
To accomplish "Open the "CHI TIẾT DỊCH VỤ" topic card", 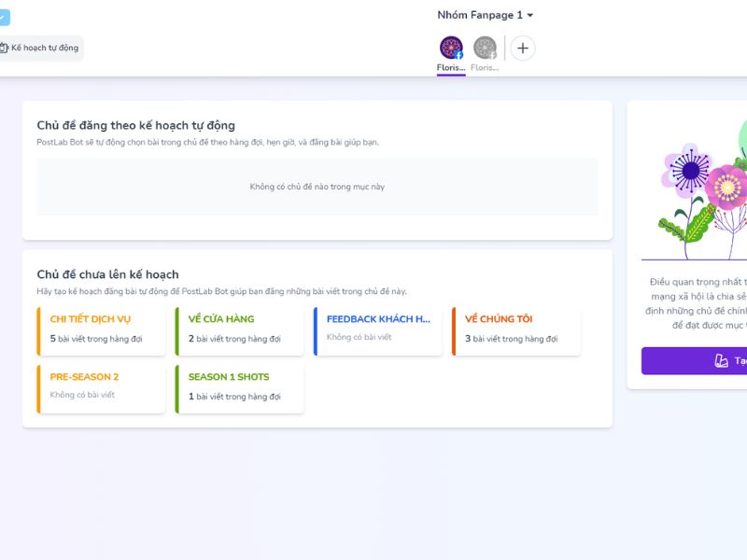I will (101, 329).
